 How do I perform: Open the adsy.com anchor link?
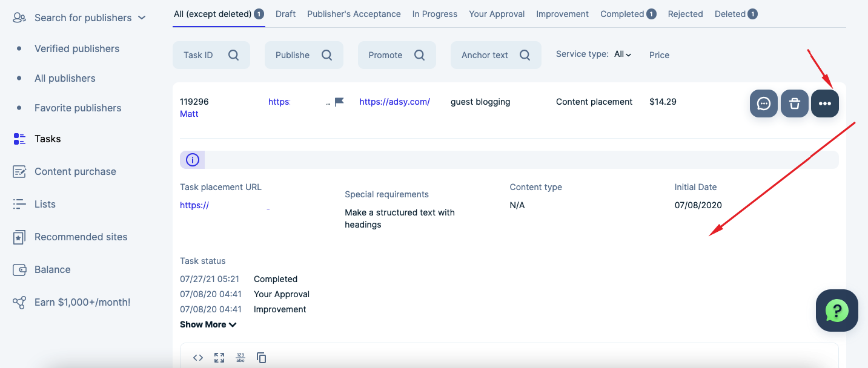[394, 101]
